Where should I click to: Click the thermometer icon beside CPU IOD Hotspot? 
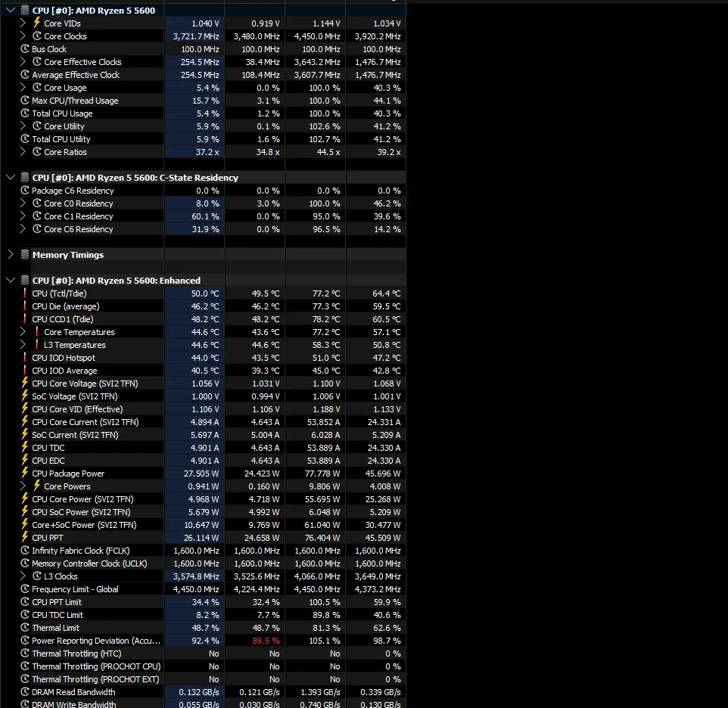25,357
